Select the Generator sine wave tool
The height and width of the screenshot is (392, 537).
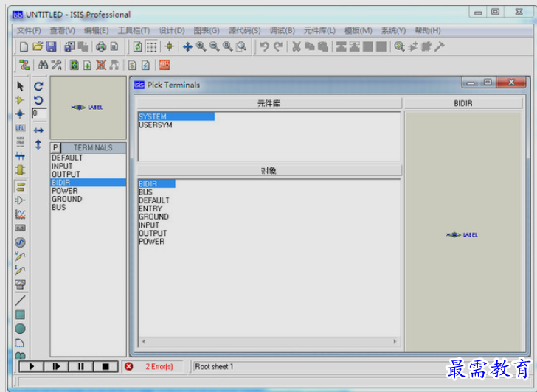tap(20, 242)
